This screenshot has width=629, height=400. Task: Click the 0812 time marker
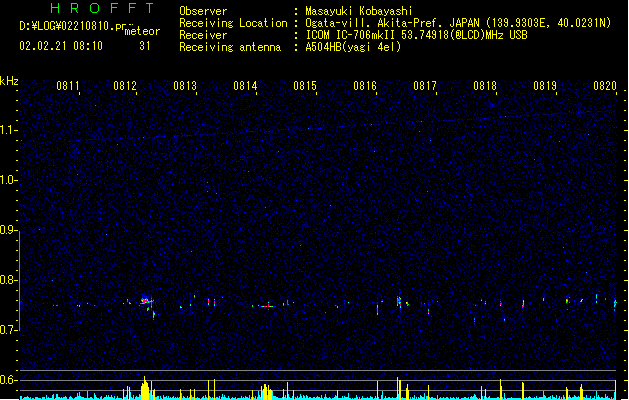coord(125,86)
